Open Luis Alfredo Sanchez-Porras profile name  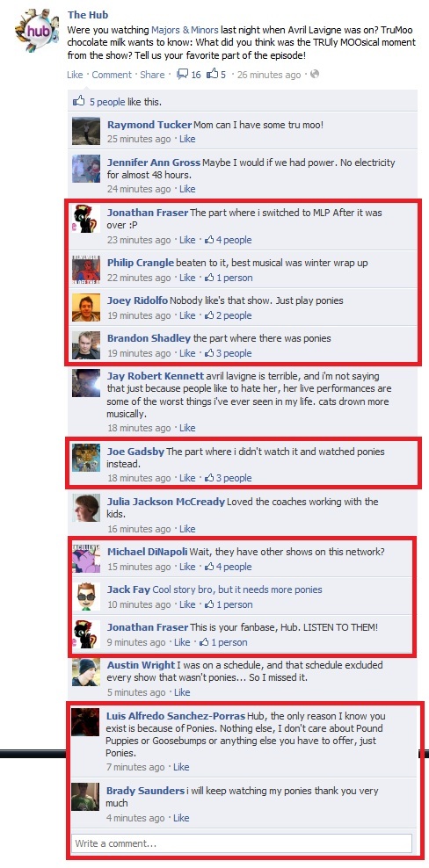[176, 716]
